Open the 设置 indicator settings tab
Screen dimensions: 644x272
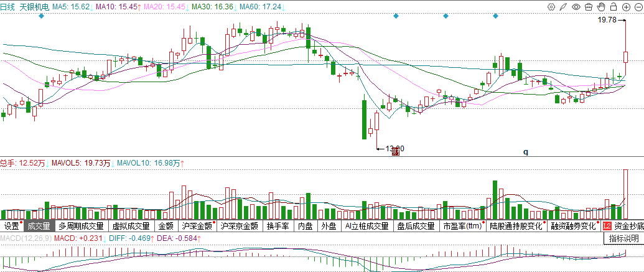tap(11, 227)
